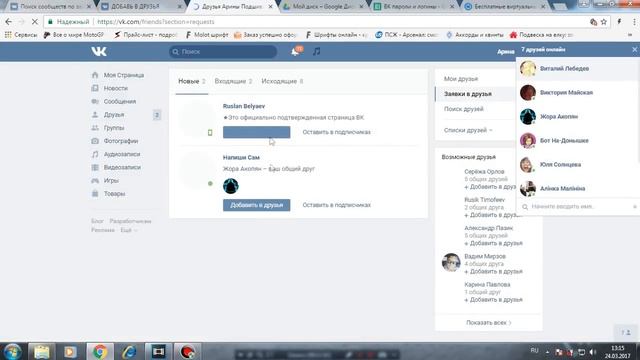Click the blue accept button for Ruslan Belyaev

click(x=256, y=132)
